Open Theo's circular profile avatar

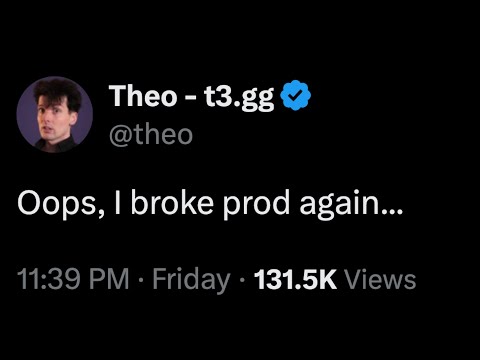pyautogui.click(x=55, y=114)
